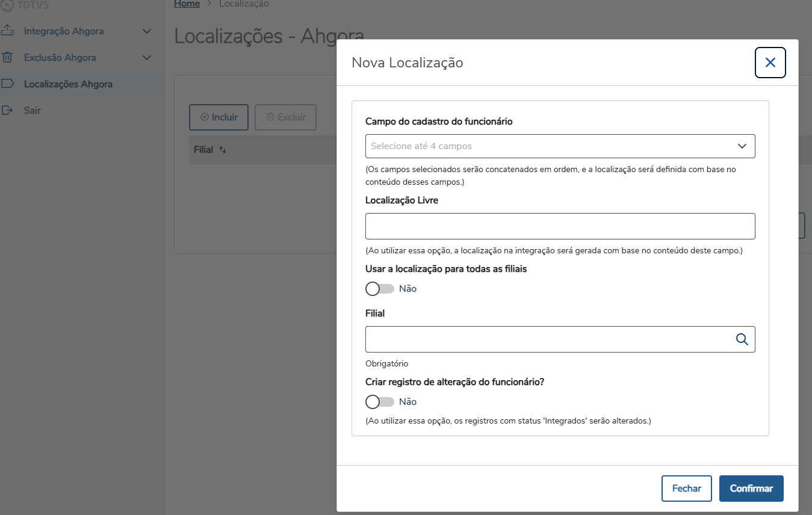Image resolution: width=812 pixels, height=515 pixels.
Task: Expand the Exclusão Ahgora submenu chevron
Action: click(x=147, y=58)
